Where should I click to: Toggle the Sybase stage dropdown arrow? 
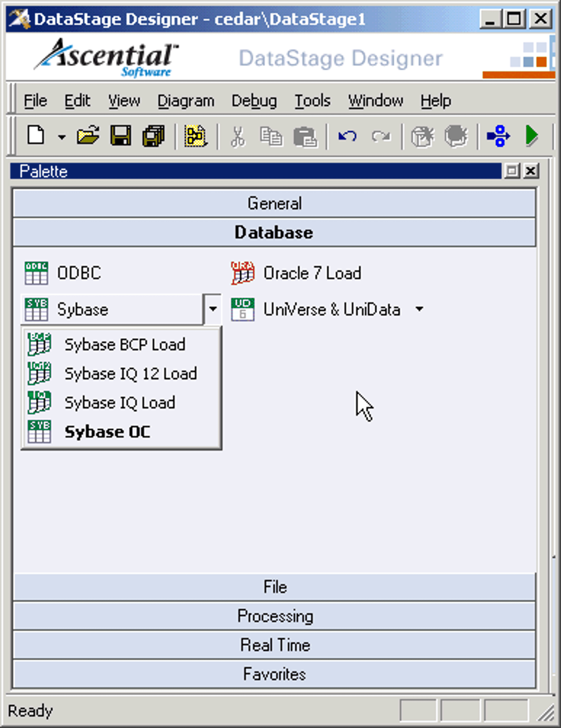pos(213,309)
